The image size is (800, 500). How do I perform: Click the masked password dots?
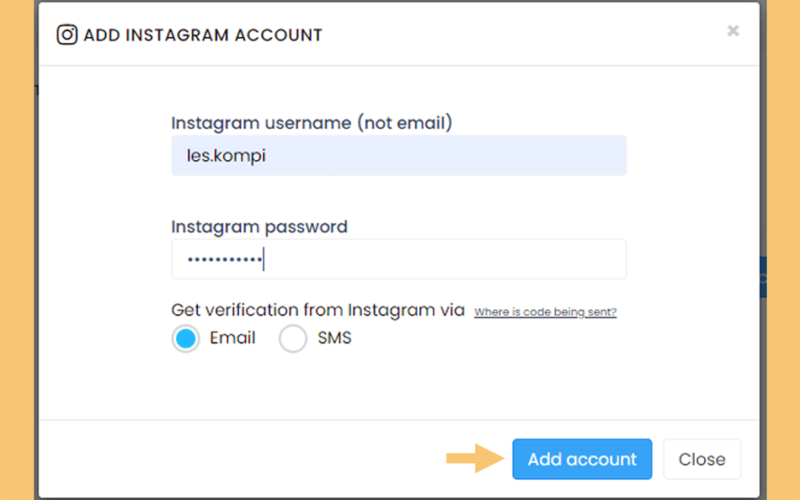tap(224, 260)
